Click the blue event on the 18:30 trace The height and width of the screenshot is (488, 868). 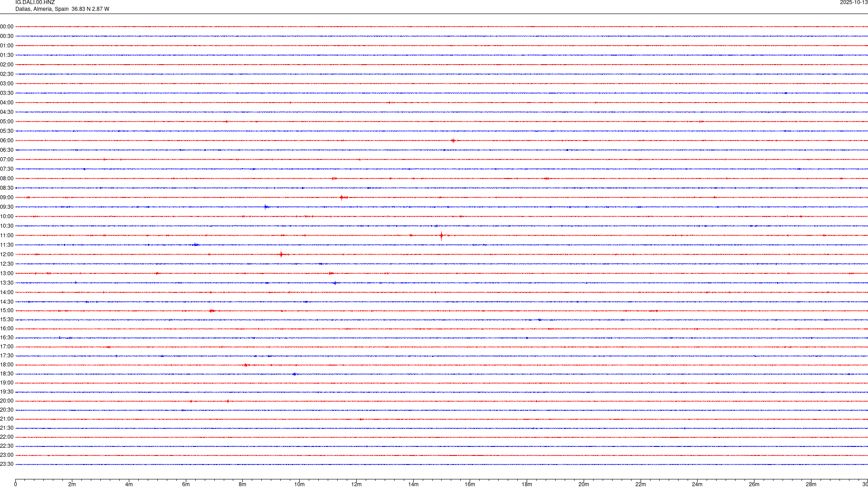pyautogui.click(x=294, y=374)
